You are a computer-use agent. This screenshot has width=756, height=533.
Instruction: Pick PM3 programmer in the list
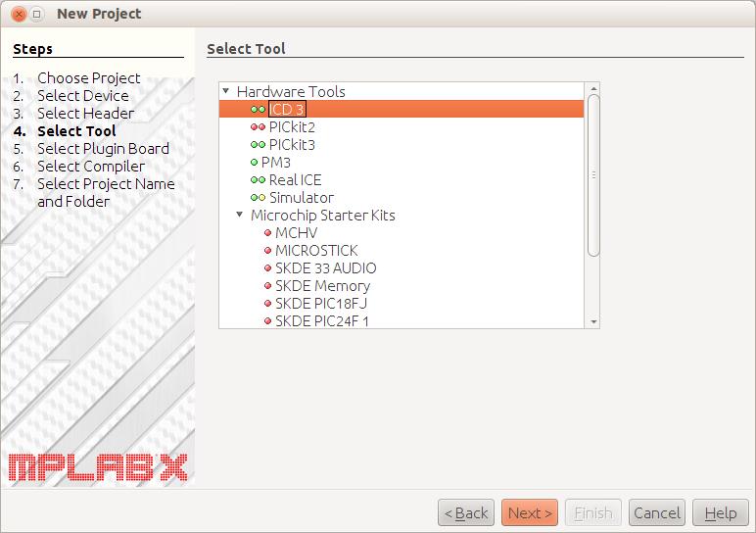point(275,163)
